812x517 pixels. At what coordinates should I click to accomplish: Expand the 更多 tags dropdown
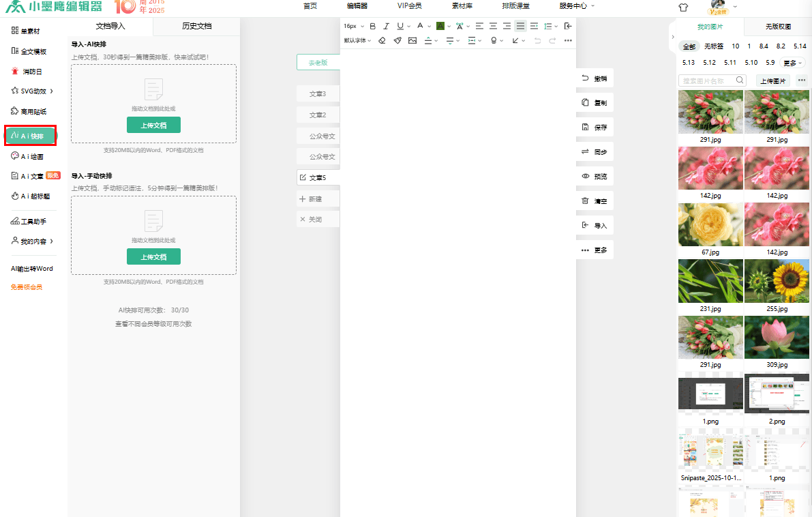[x=792, y=63]
